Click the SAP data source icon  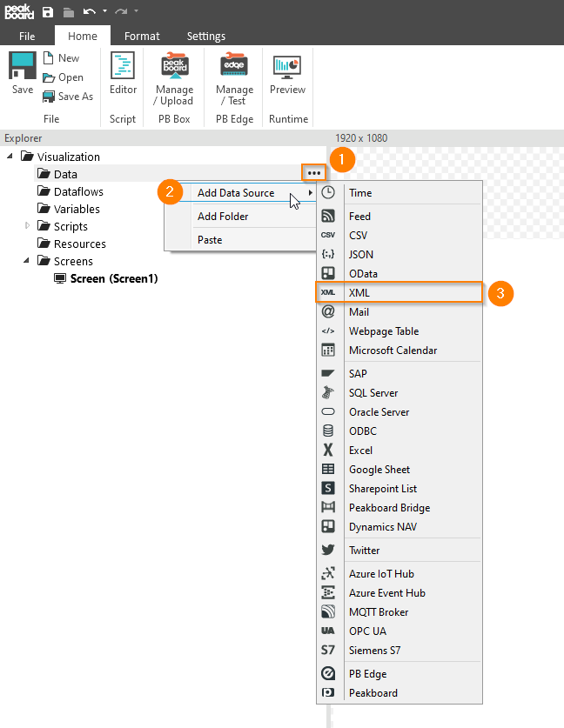[x=328, y=373]
